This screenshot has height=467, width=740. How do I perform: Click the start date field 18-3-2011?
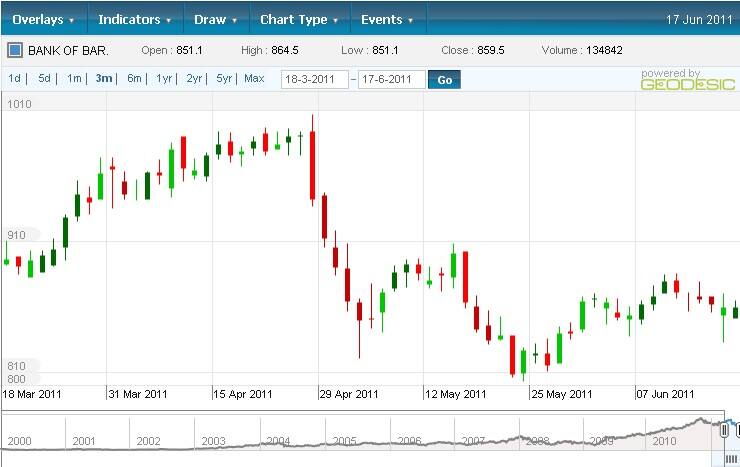[314, 80]
